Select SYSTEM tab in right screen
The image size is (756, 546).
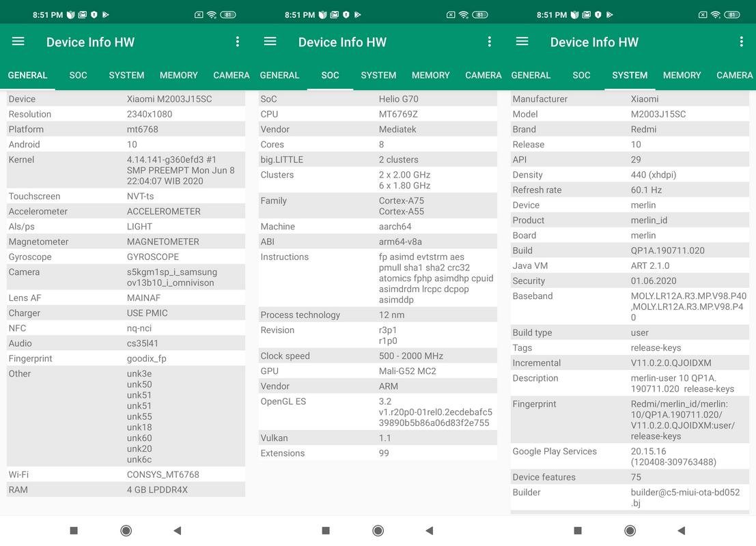pyautogui.click(x=630, y=75)
